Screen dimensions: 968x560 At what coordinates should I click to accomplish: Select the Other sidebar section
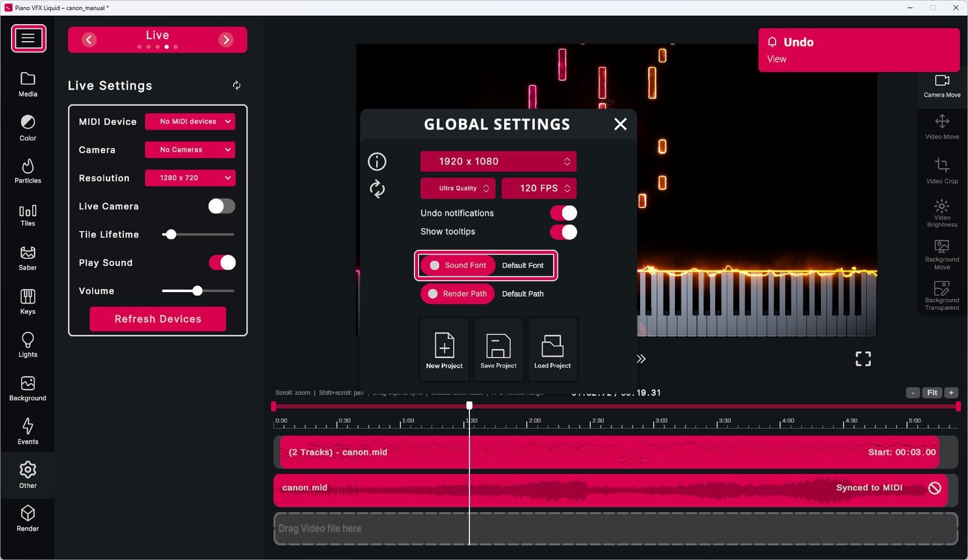point(28,475)
